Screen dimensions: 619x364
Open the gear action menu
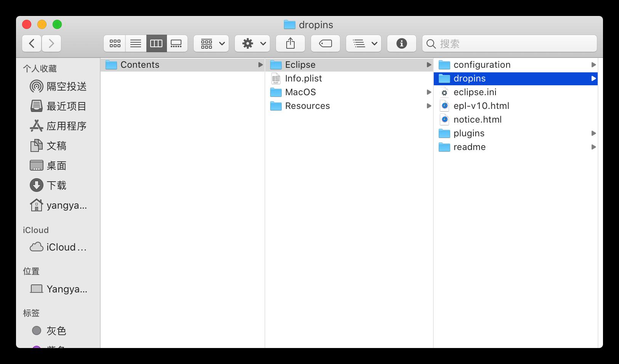point(252,43)
